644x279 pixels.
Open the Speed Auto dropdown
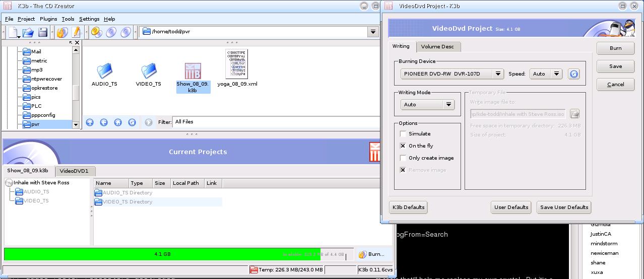click(546, 74)
